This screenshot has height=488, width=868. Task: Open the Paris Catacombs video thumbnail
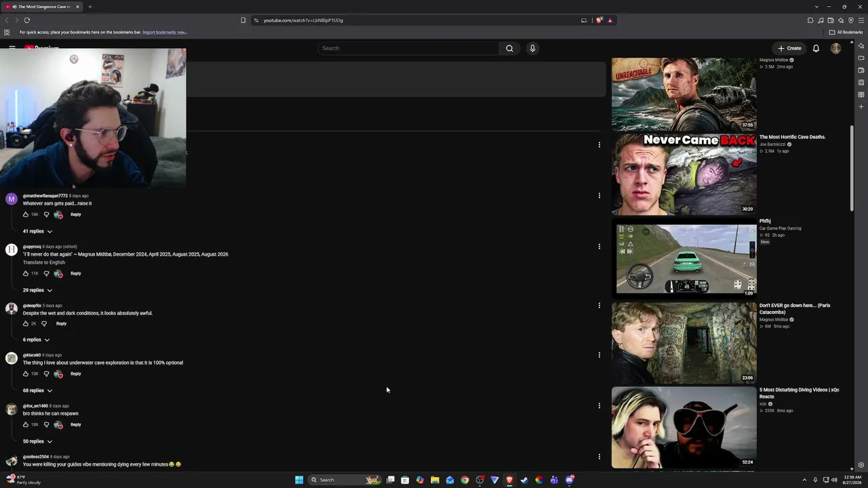(x=684, y=343)
